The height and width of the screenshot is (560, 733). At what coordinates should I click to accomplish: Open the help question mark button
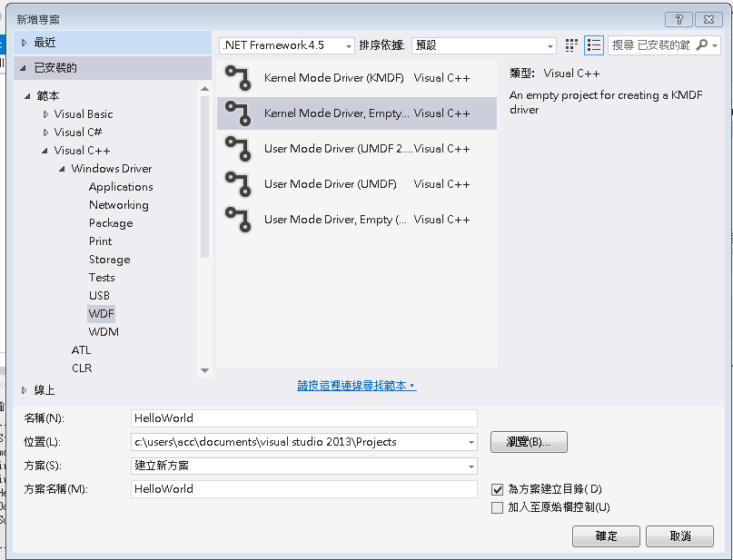click(679, 20)
